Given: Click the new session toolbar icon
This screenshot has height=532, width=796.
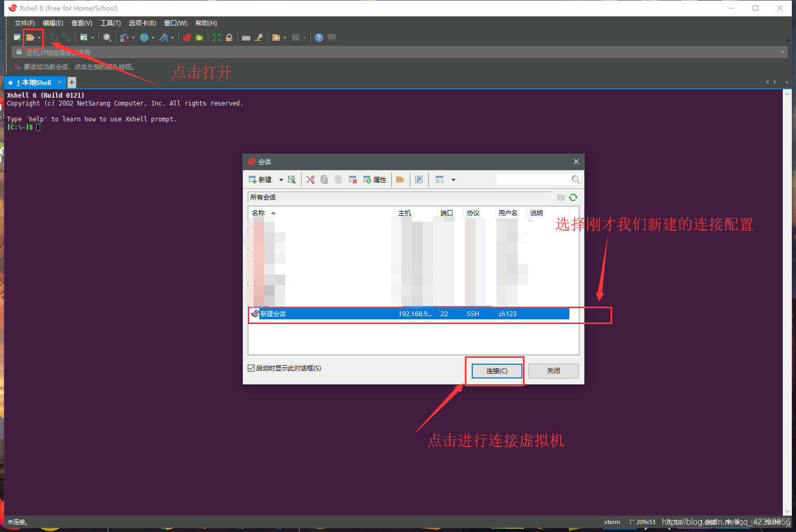Looking at the screenshot, I should click(17, 37).
